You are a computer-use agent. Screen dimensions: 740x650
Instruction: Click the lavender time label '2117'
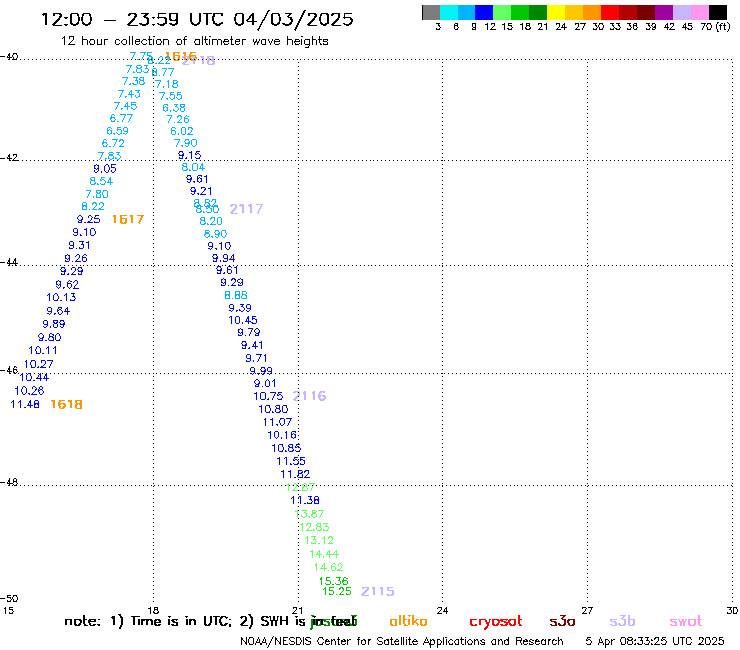[x=246, y=209]
